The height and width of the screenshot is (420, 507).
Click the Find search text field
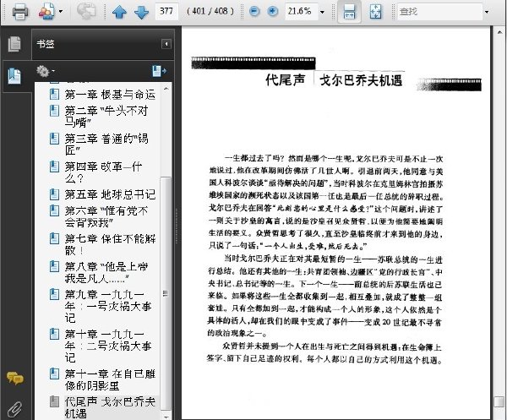pos(439,12)
